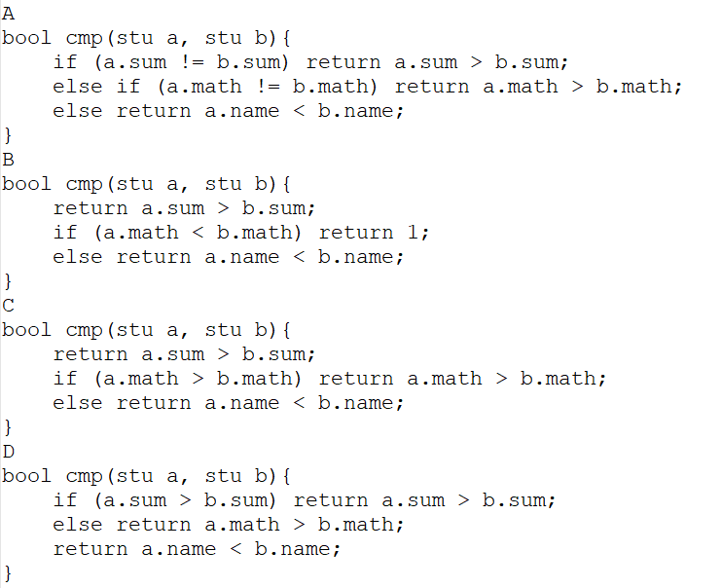Click the closing brace of option D
722x588 pixels.
[8, 574]
